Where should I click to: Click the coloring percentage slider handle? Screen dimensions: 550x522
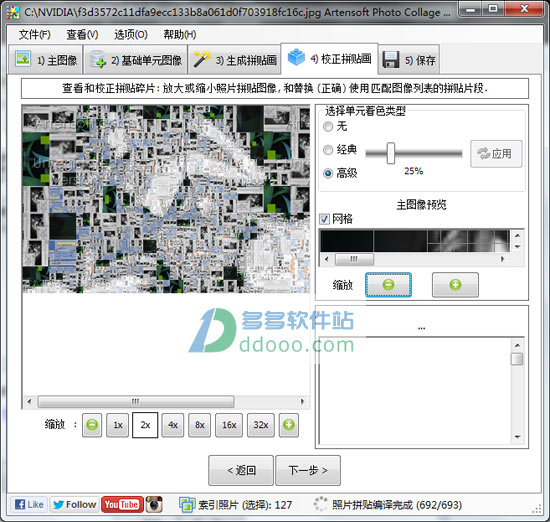[391, 153]
